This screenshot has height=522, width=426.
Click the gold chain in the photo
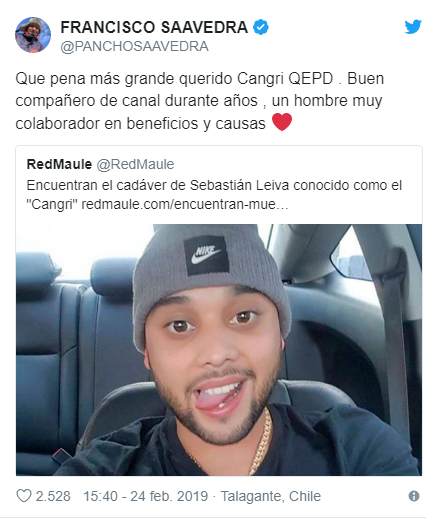pos(262,440)
